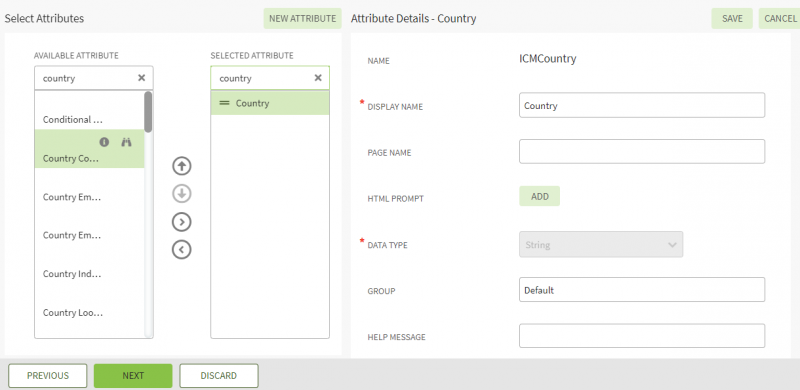
Task: Click the binoculars icon on Country Co… row
Action: [126, 142]
